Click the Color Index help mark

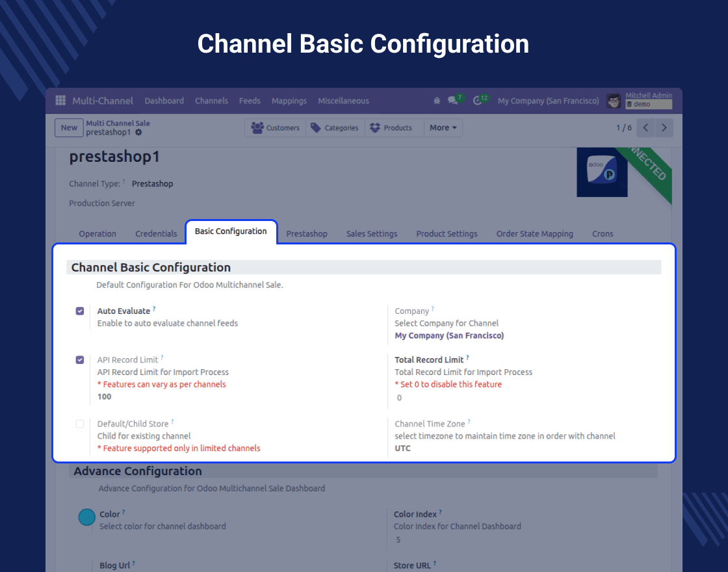440,512
